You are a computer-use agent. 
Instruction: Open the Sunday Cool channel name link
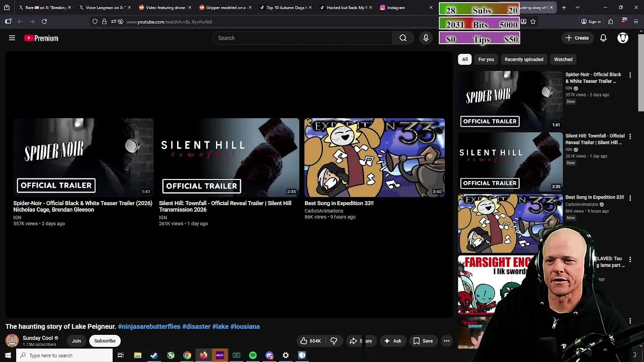pyautogui.click(x=38, y=338)
